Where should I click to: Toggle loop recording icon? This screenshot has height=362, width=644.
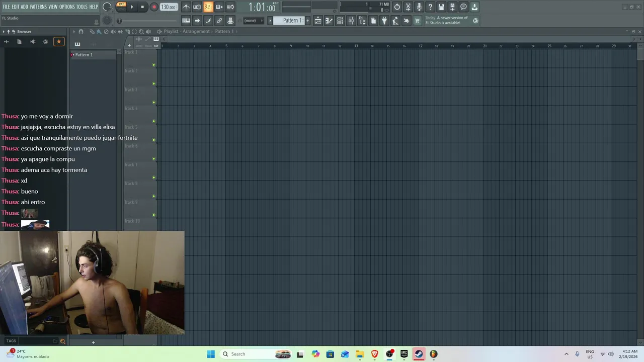230,7
